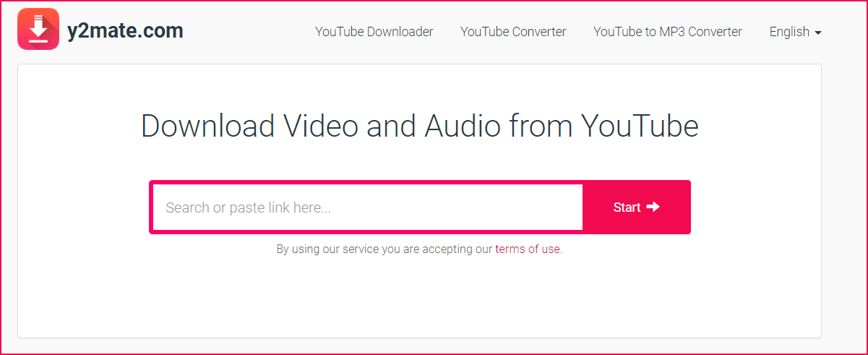
Task: Click the white arrow icon inside Start button
Action: tap(653, 207)
